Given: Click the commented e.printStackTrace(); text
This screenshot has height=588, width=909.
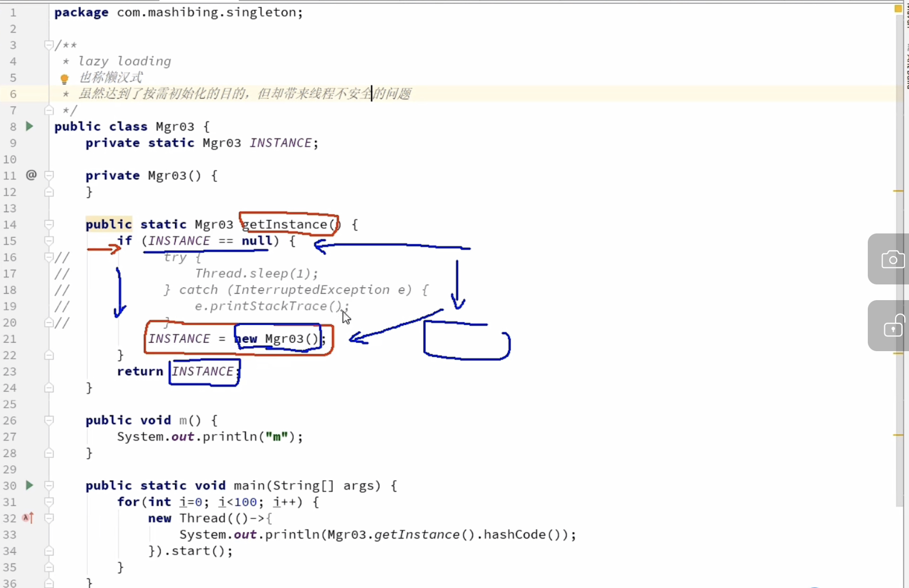Looking at the screenshot, I should [272, 306].
